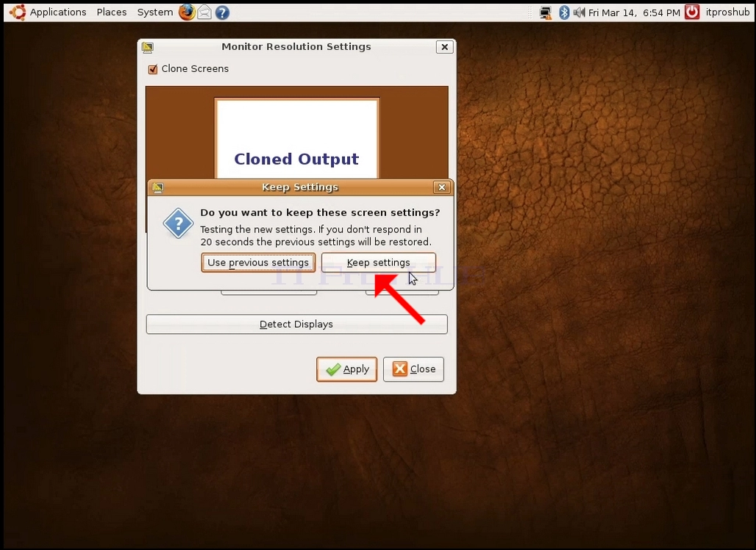
Task: Launch the mail client panel icon
Action: pyautogui.click(x=204, y=12)
